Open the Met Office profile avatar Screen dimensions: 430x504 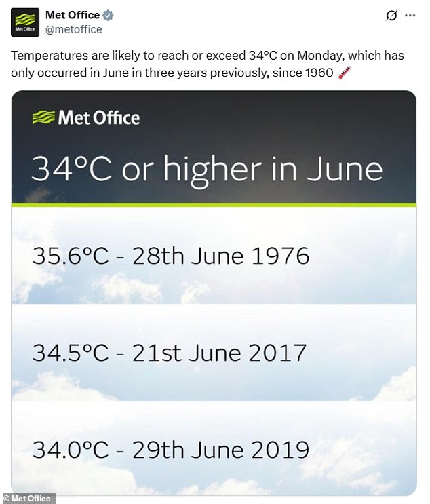[25, 22]
